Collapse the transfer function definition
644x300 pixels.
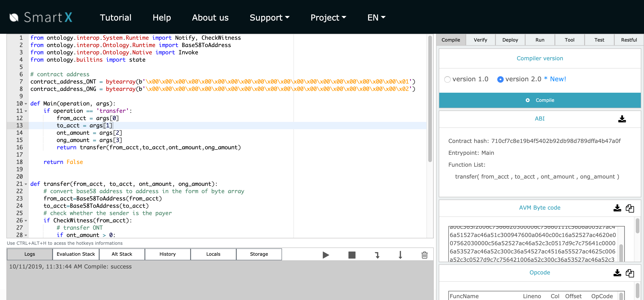26,184
